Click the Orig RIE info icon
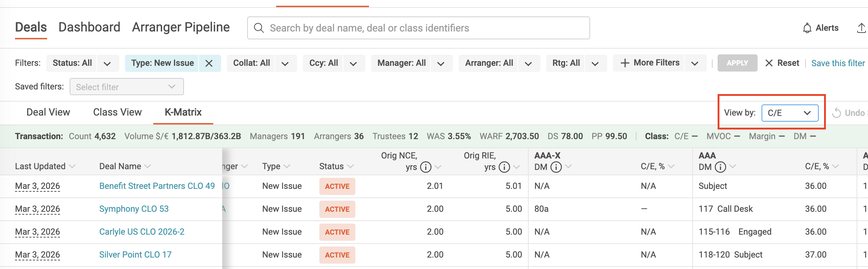The image size is (868, 269). coord(504,167)
